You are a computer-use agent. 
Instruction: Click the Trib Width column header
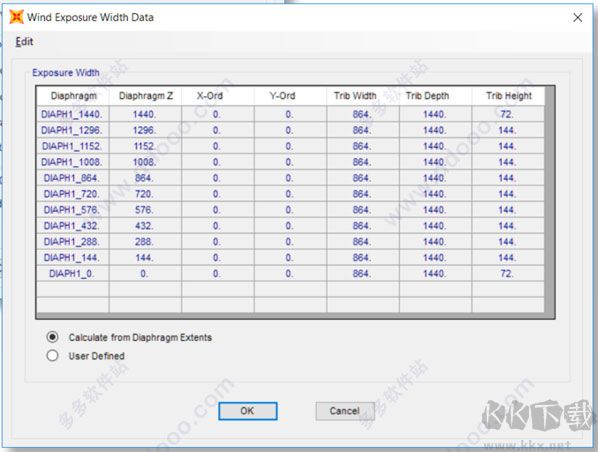click(x=363, y=96)
